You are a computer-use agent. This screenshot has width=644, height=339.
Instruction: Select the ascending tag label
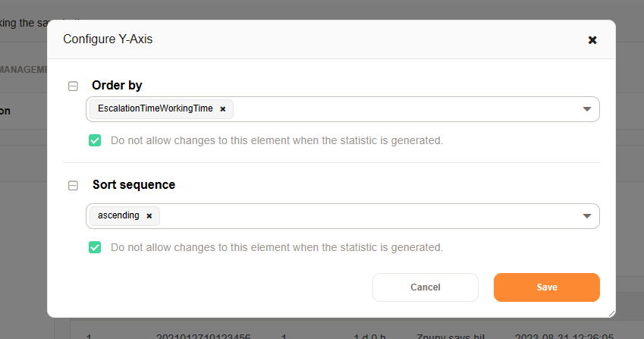click(118, 216)
